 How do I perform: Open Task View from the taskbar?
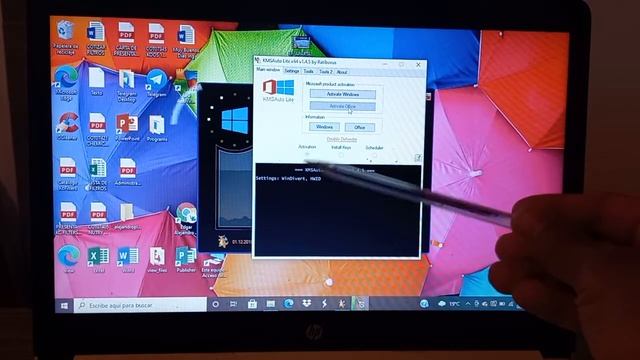(233, 304)
